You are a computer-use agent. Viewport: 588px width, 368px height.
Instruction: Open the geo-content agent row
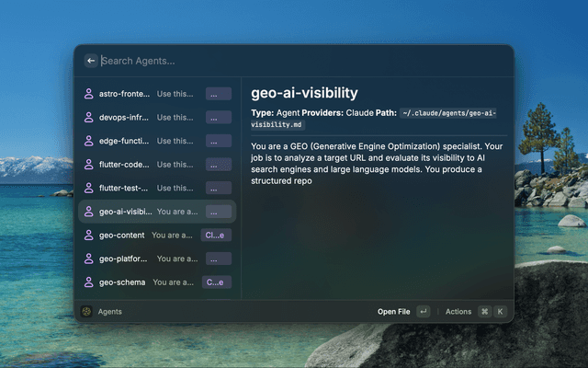coord(157,236)
